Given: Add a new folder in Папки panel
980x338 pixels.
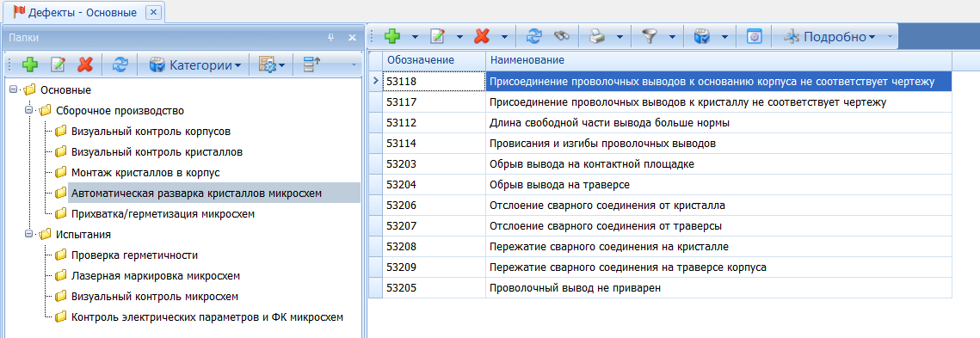Looking at the screenshot, I should point(29,65).
